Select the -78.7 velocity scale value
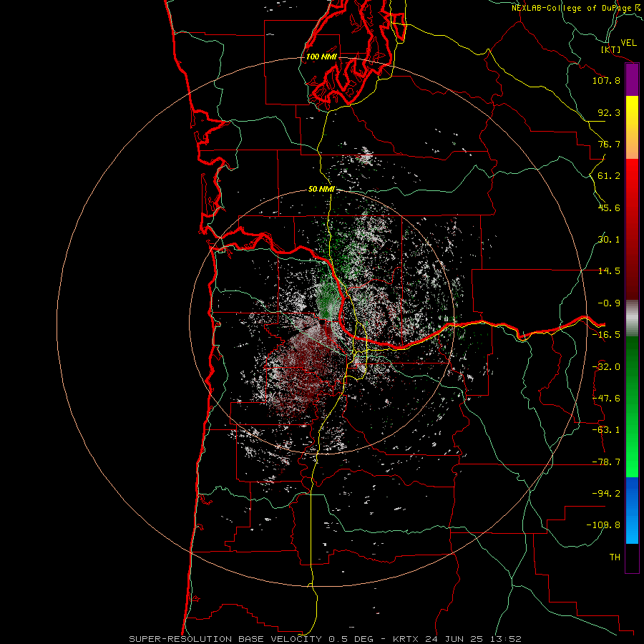644x644 pixels. tap(606, 462)
